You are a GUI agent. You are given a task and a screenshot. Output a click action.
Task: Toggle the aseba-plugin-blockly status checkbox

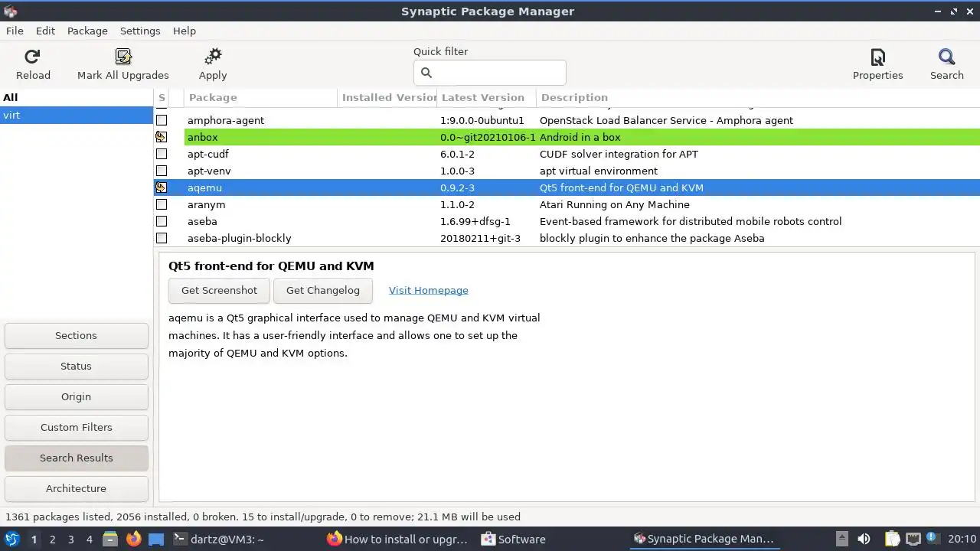[x=162, y=238]
